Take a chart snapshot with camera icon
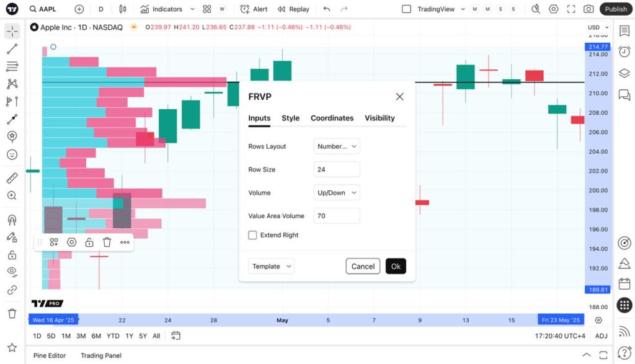Image resolution: width=635 pixels, height=364 pixels. (588, 9)
